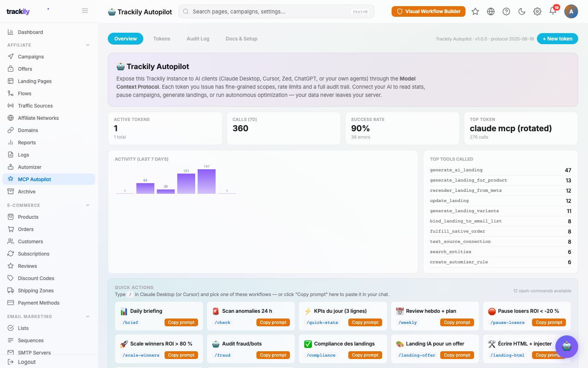Click the search pages, campaigns, settings field

(276, 11)
